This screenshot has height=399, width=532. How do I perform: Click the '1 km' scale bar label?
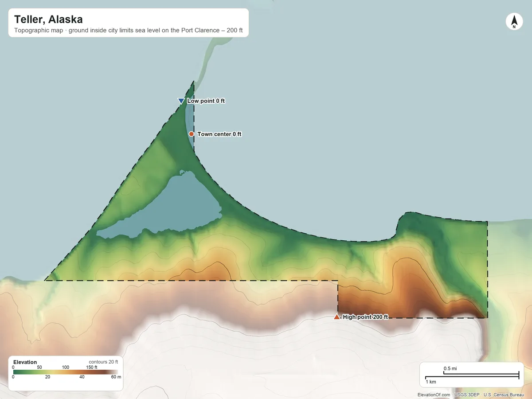click(x=430, y=382)
